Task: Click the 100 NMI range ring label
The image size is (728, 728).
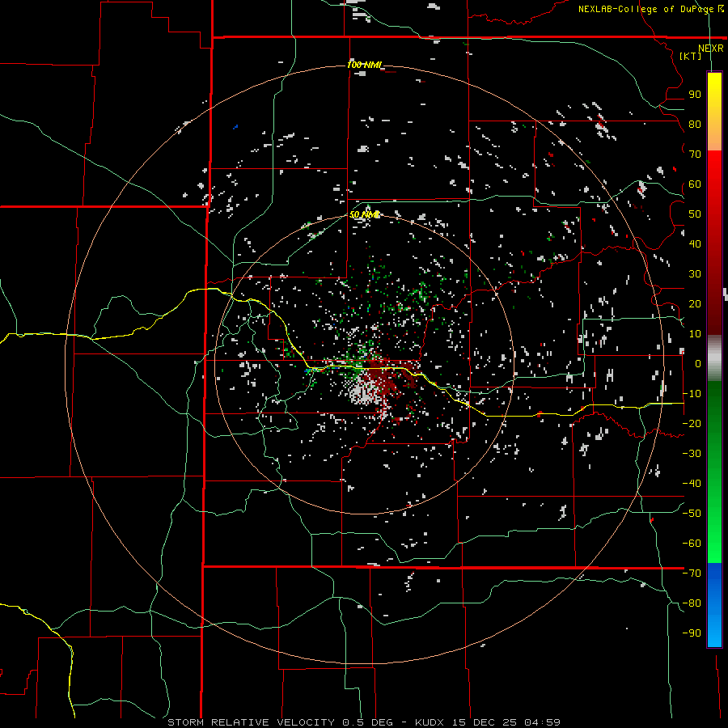Action: point(364,65)
